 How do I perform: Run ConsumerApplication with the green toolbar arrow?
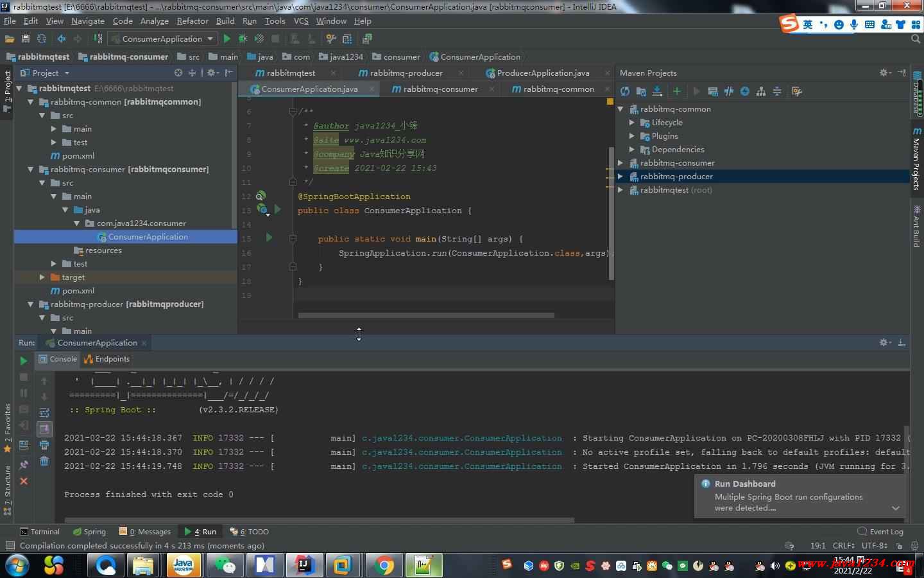pyautogui.click(x=227, y=39)
